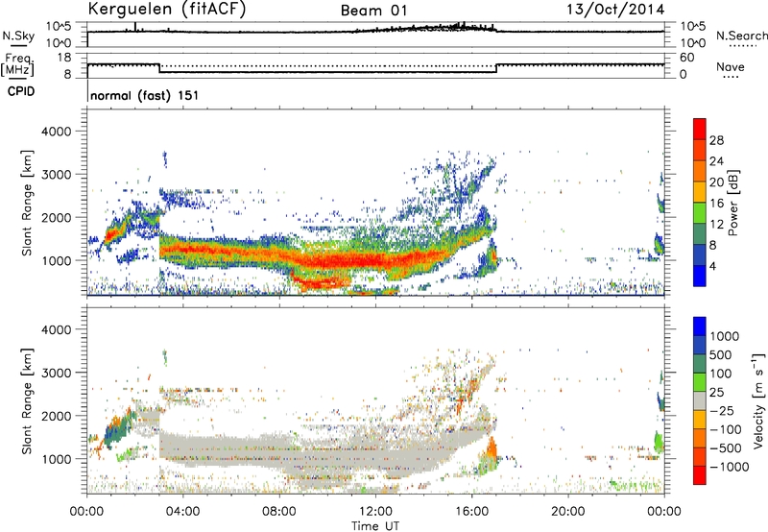Click the 08:00 time tick label
Screen dimensions: 768x532
[x=279, y=512]
